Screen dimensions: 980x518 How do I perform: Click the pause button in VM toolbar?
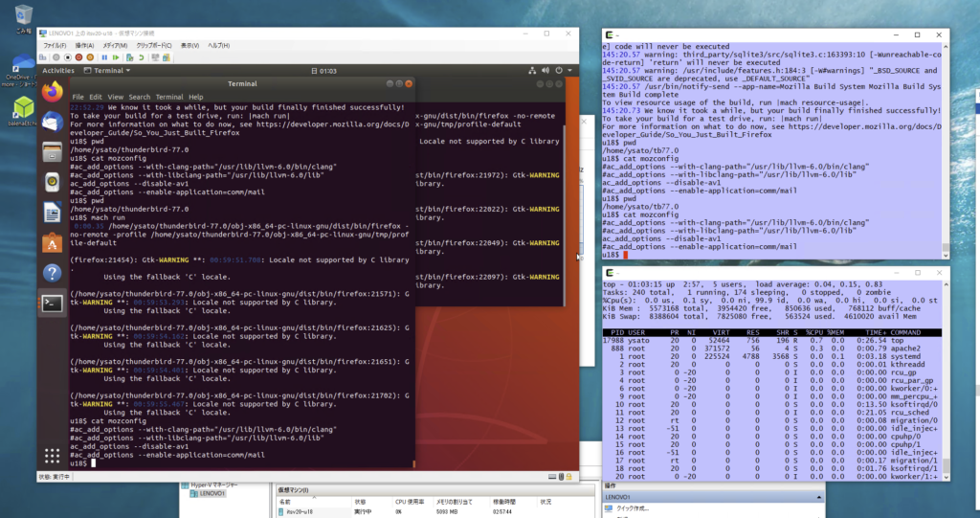pyautogui.click(x=104, y=57)
